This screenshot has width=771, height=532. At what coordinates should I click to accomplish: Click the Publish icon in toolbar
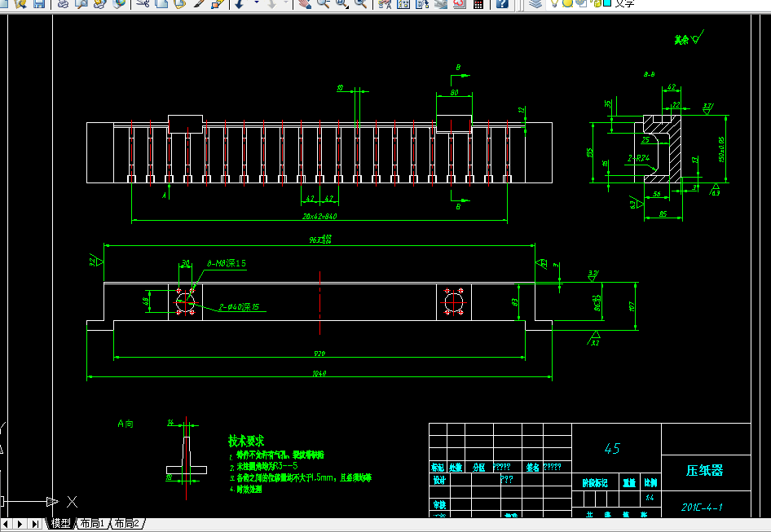click(x=99, y=3)
